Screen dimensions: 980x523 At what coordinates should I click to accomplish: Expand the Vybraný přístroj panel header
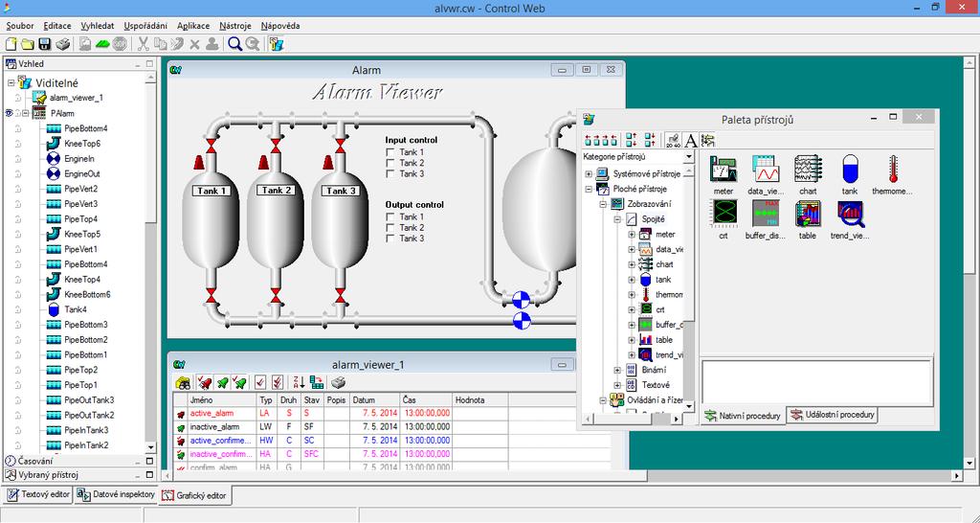79,475
